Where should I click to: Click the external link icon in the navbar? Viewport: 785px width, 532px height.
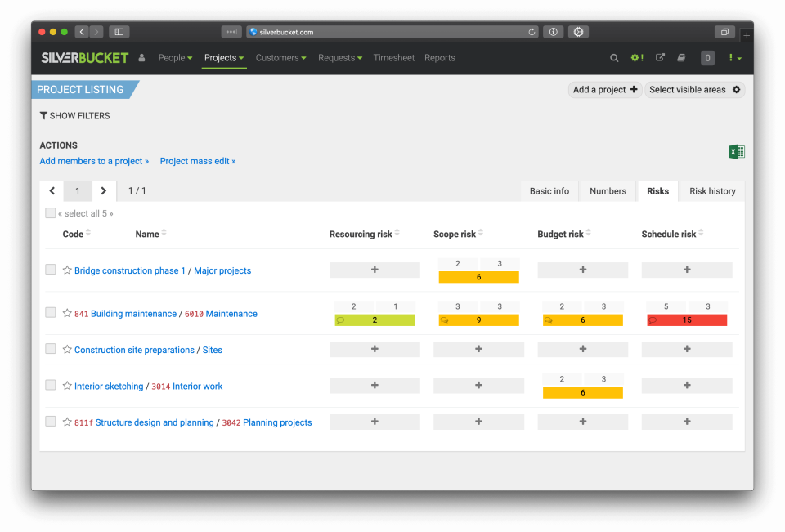(x=659, y=58)
